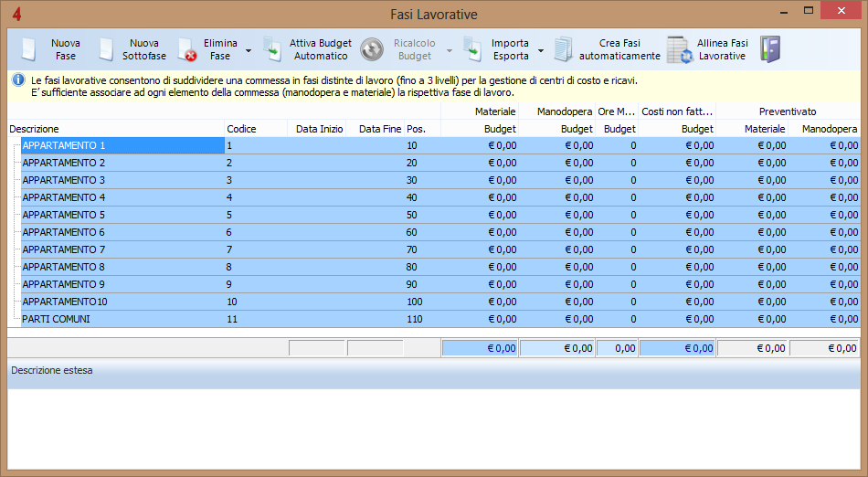Click Manodopera Budget cell of APPARTAMENTO 6

point(557,232)
